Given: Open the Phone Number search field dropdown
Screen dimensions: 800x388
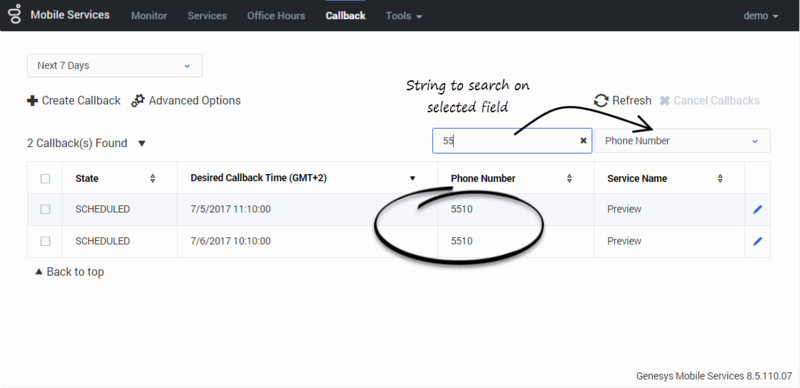Looking at the screenshot, I should [682, 141].
